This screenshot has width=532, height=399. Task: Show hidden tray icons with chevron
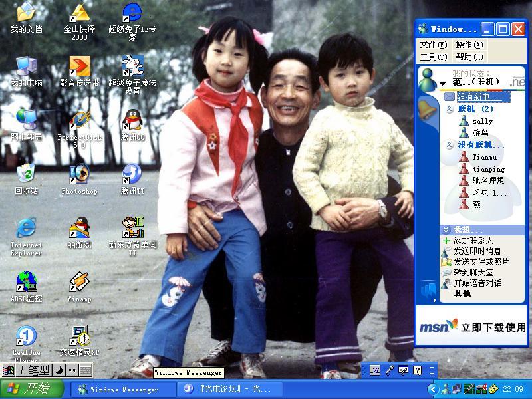[x=433, y=389]
